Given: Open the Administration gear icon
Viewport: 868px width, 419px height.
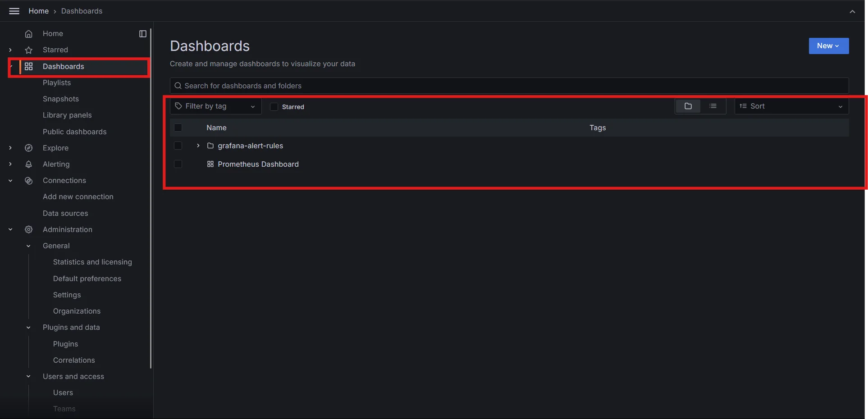Looking at the screenshot, I should pyautogui.click(x=28, y=229).
